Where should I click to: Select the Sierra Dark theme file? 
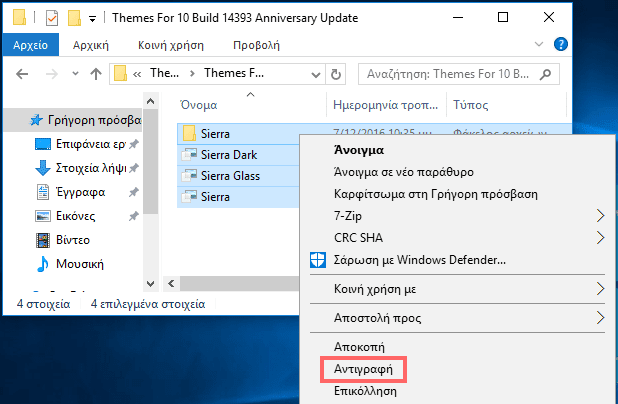tap(230, 154)
